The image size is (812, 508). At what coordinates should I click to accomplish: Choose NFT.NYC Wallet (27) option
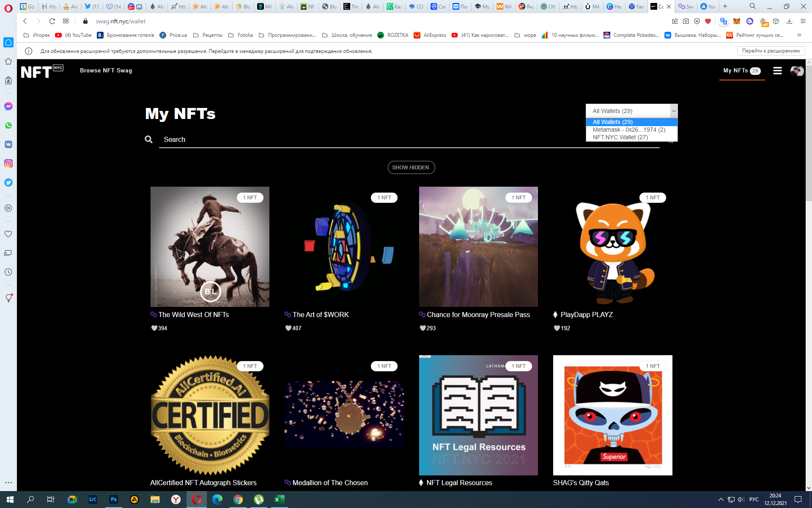[x=631, y=137]
